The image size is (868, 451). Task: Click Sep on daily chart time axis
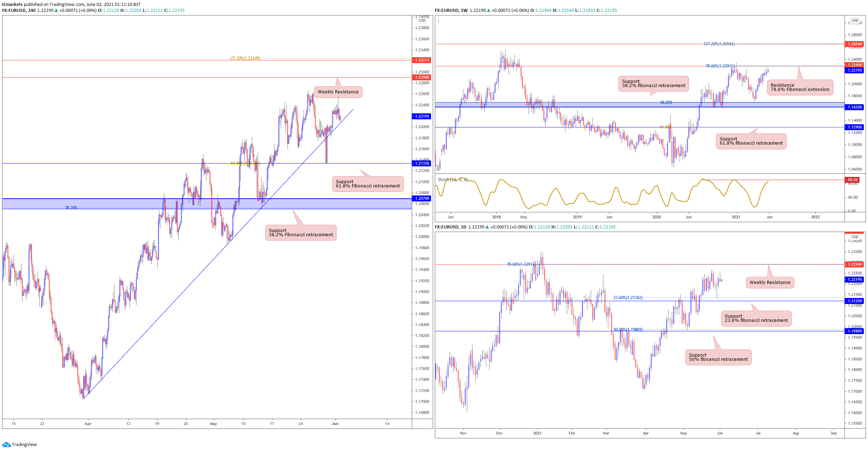834,433
